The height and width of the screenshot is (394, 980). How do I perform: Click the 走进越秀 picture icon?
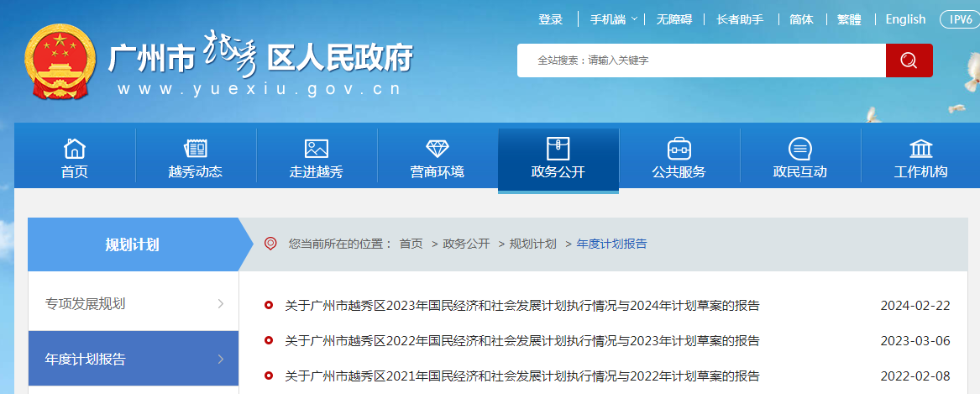pyautogui.click(x=317, y=149)
